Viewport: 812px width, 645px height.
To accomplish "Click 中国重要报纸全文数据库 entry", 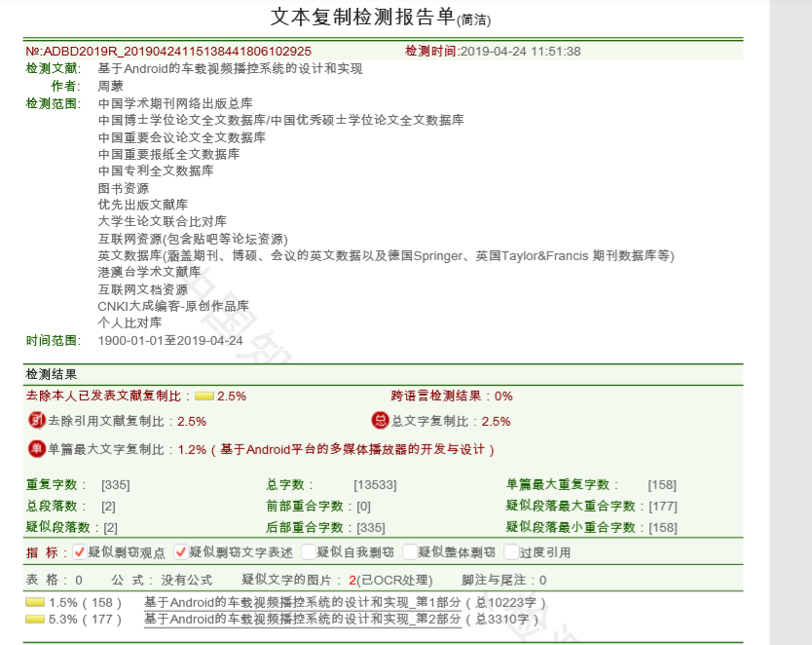I will pos(168,154).
